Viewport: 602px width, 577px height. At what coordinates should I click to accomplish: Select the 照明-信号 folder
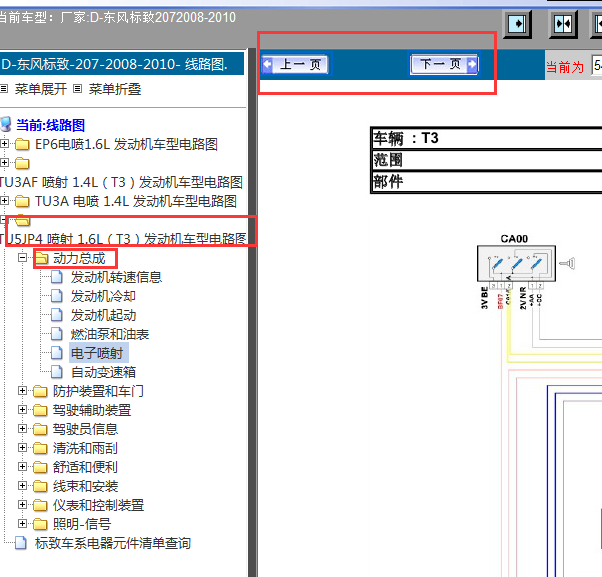click(82, 524)
